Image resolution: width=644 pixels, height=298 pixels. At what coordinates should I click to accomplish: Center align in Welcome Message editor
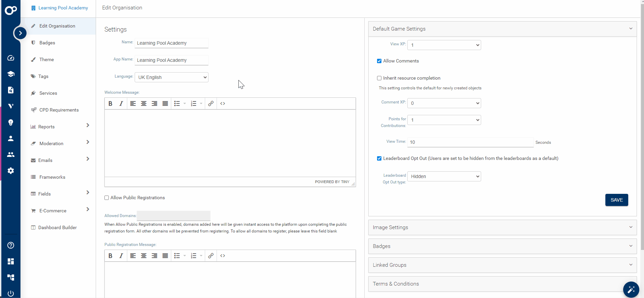click(x=144, y=103)
